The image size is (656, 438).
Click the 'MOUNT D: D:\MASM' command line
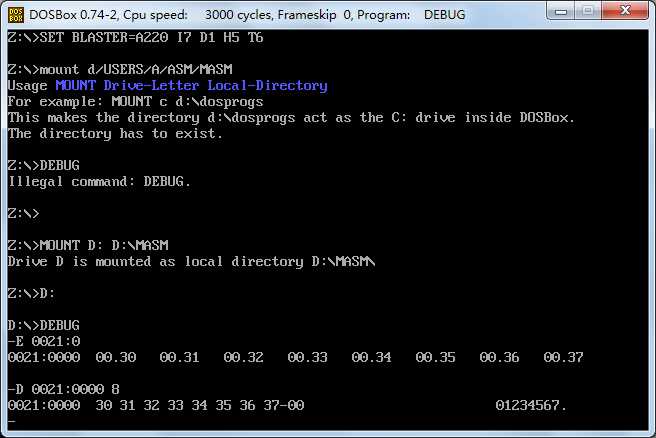pos(88,245)
